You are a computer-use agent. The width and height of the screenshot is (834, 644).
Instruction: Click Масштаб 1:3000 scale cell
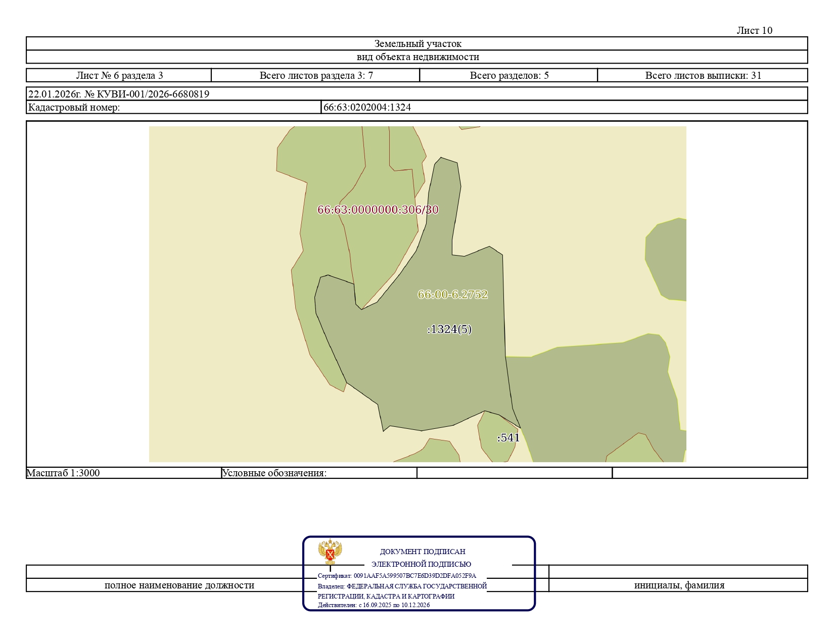coord(124,473)
